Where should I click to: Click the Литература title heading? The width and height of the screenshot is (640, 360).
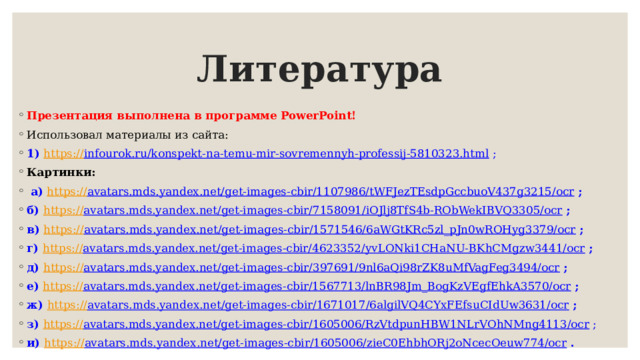point(319,70)
